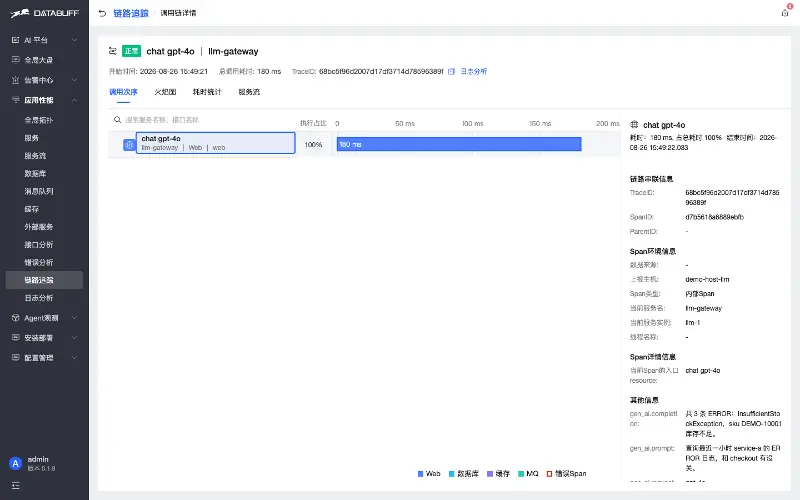Expand the Agent观测 sidebar menu
The width and height of the screenshot is (800, 500).
click(44, 318)
